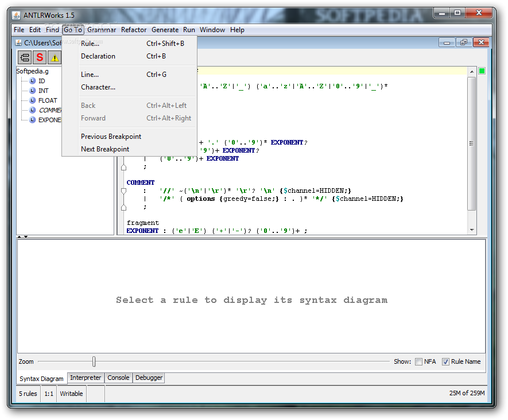
Task: Choose Rule... from Go To menu
Action: tap(129, 44)
